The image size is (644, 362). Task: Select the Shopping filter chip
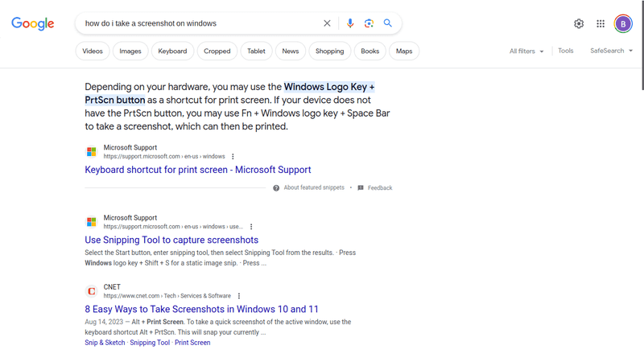coord(329,51)
